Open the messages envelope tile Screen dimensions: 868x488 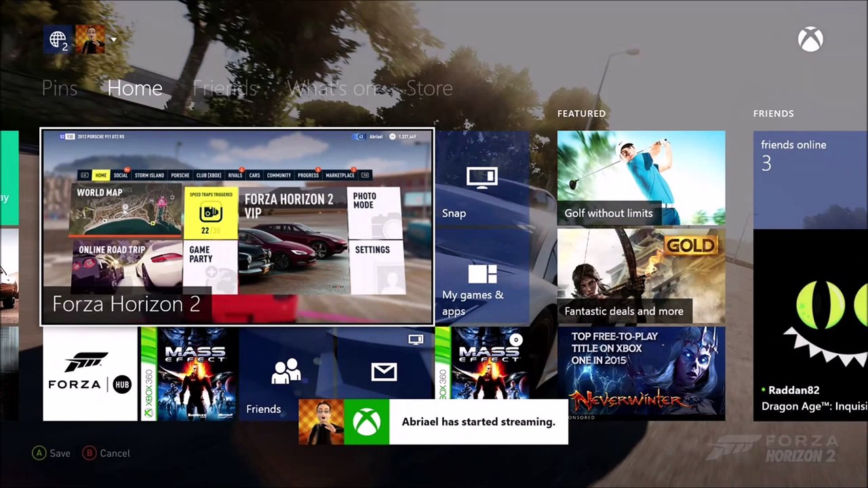(384, 373)
